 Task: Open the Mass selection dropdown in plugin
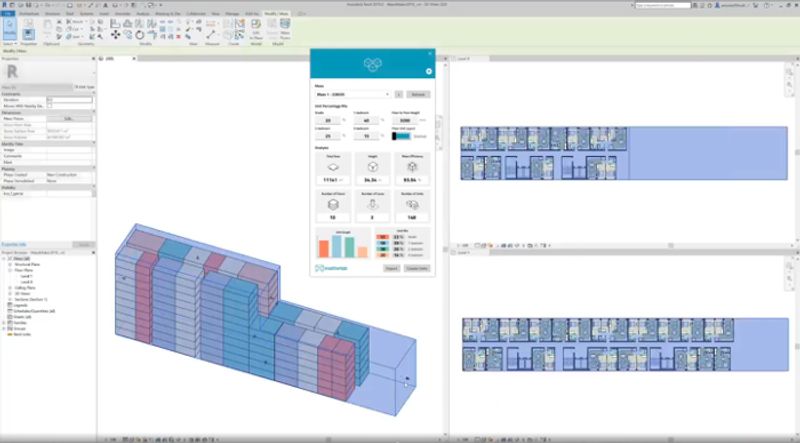pyautogui.click(x=351, y=94)
